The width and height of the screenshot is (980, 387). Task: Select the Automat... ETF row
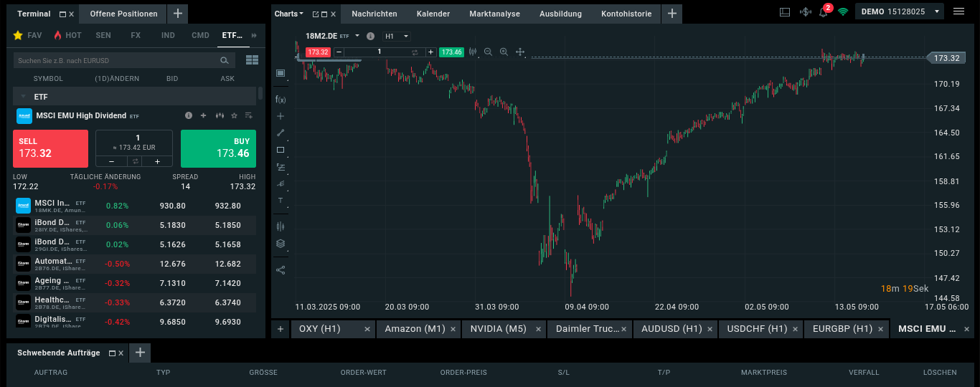134,263
